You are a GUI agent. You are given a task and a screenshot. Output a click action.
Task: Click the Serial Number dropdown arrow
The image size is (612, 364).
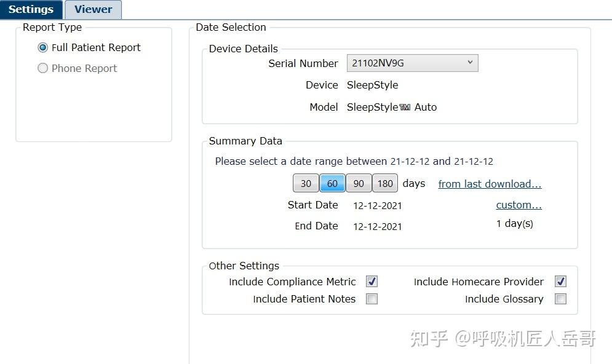click(x=470, y=63)
